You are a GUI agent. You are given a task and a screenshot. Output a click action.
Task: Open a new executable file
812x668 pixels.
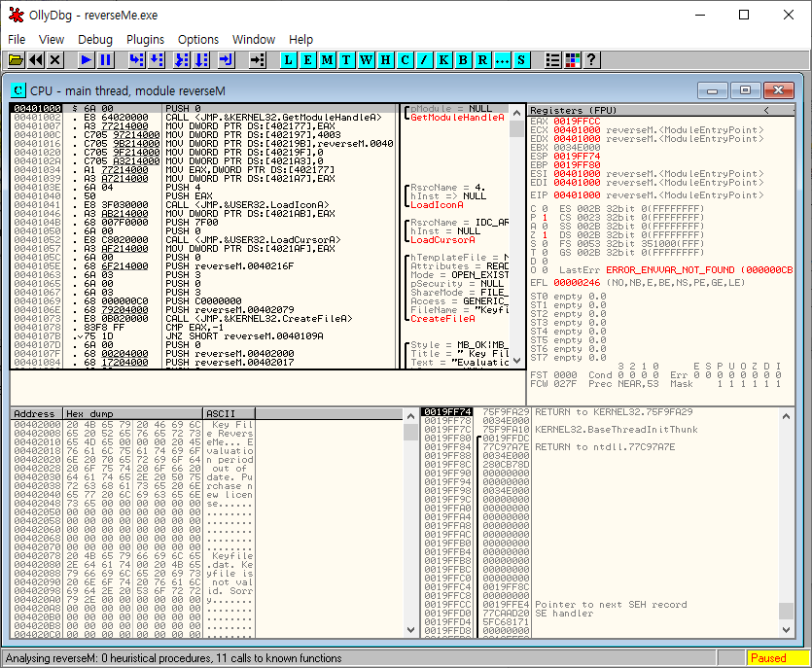[x=17, y=60]
